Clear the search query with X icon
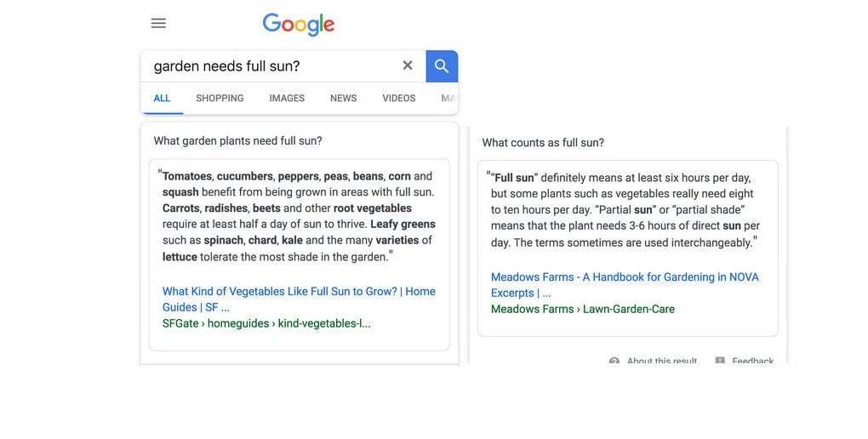Viewport: 868px width, 439px height. coord(408,66)
